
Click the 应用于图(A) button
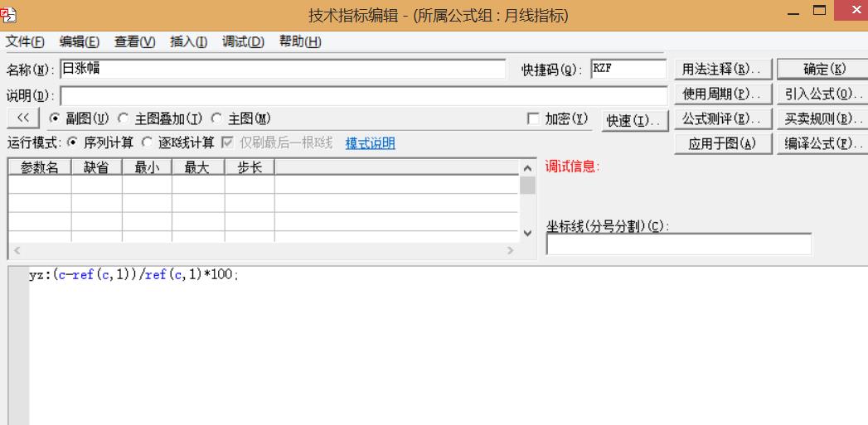(x=722, y=144)
